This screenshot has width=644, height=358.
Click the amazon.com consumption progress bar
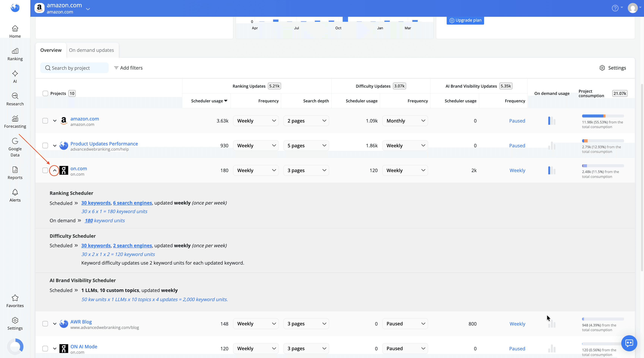[602, 116]
